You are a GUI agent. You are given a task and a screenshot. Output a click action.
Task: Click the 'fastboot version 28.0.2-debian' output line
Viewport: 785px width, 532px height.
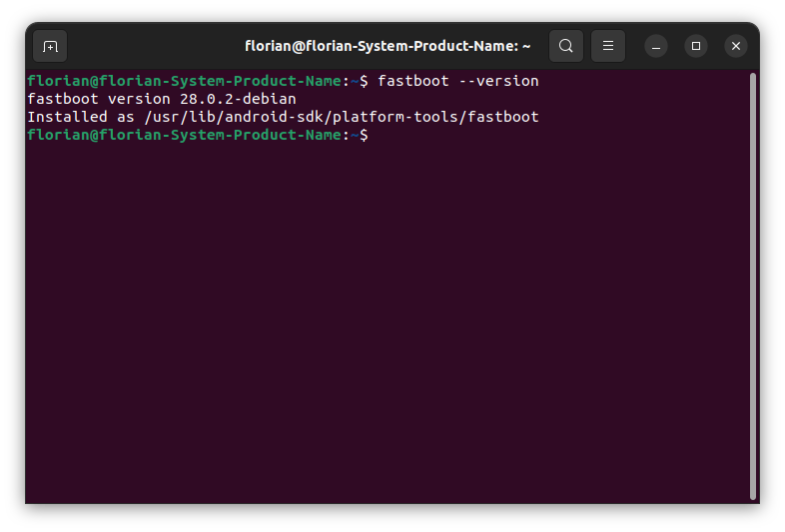point(162,99)
